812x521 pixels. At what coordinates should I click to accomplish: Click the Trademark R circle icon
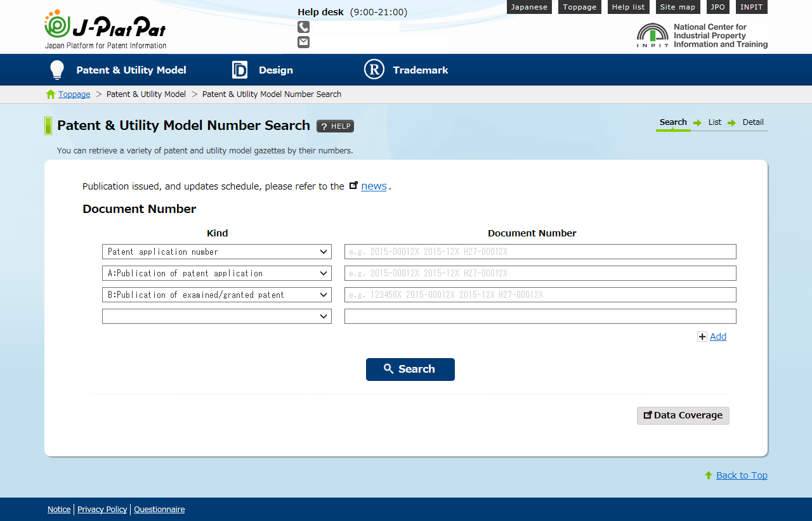click(x=374, y=70)
